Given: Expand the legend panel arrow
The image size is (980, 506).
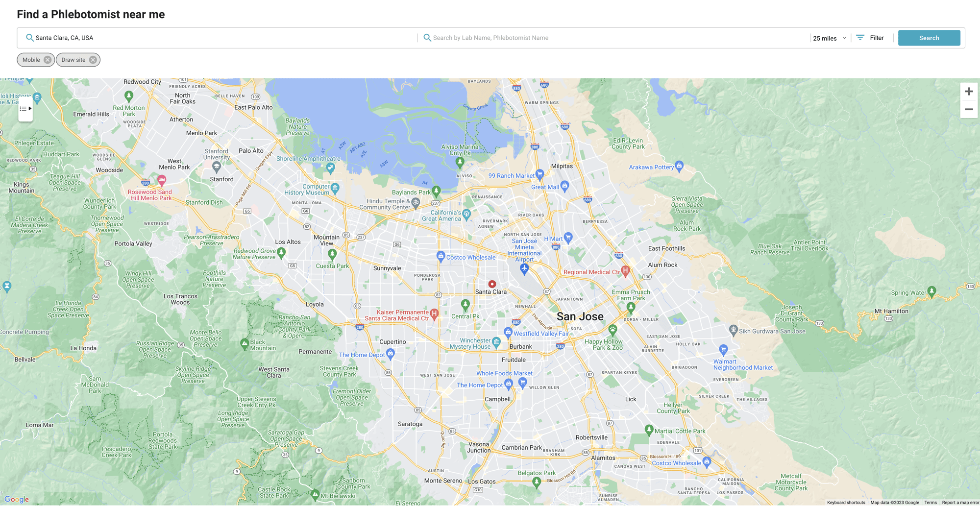Looking at the screenshot, I should (x=30, y=108).
